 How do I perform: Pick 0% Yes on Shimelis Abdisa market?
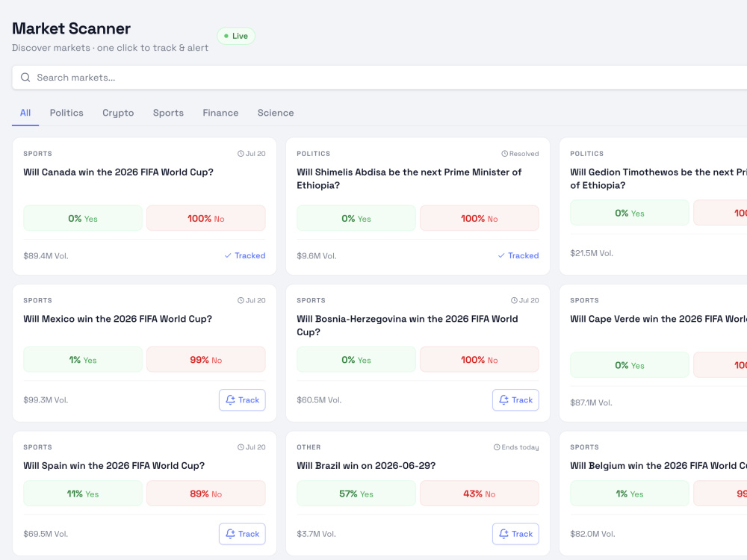pos(356,218)
